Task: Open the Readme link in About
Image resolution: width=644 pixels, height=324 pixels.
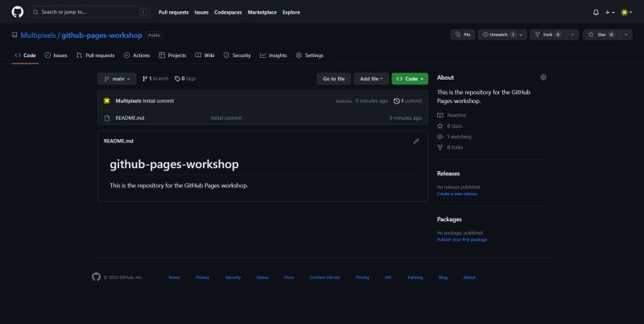Action: [452, 116]
